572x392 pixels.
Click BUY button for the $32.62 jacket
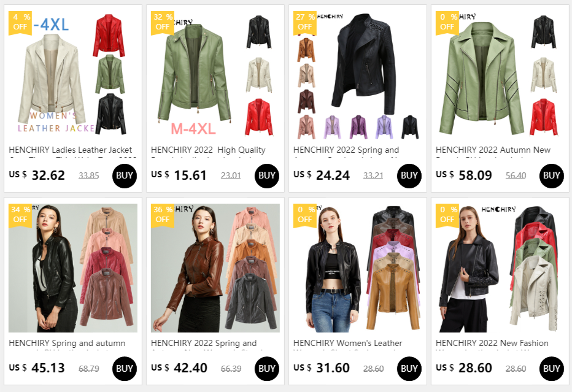(x=125, y=176)
